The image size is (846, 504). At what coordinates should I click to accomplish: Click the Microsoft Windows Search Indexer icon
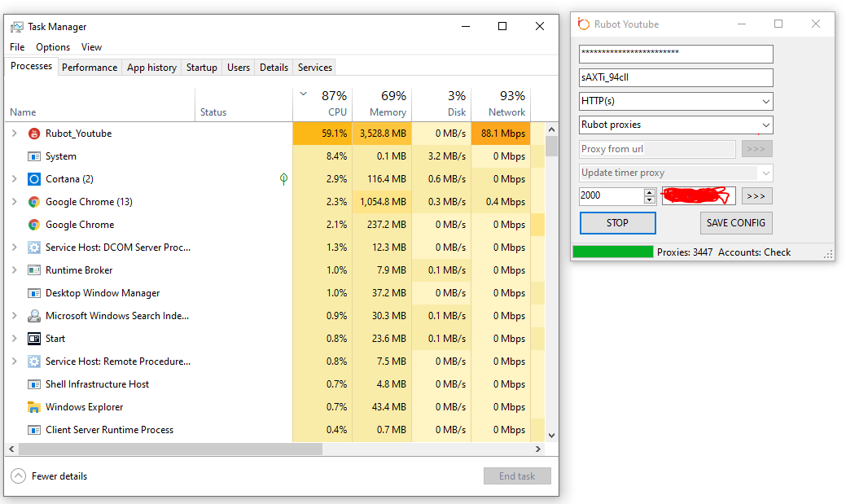[x=34, y=316]
